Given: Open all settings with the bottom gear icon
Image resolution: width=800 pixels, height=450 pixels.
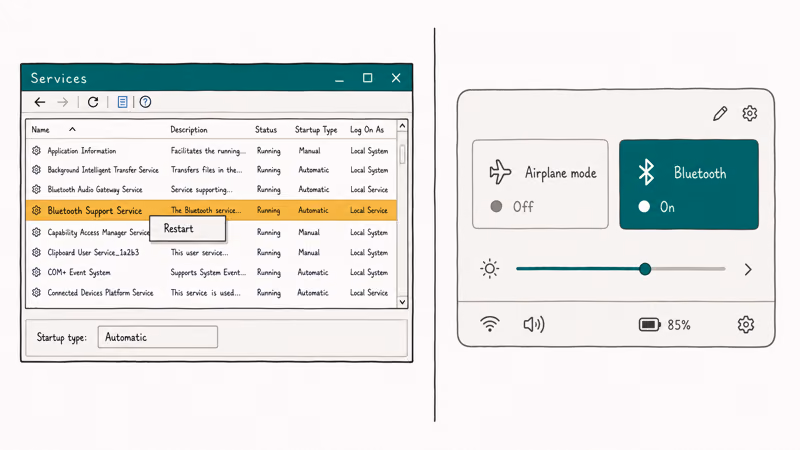Looking at the screenshot, I should [x=746, y=324].
